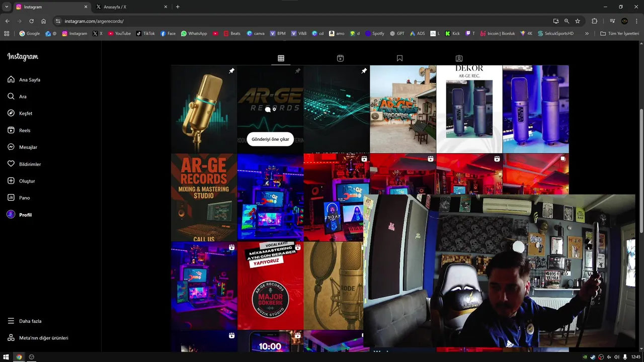Open the DEKOR AR-GE REC. post
The image size is (644, 362).
point(469,109)
